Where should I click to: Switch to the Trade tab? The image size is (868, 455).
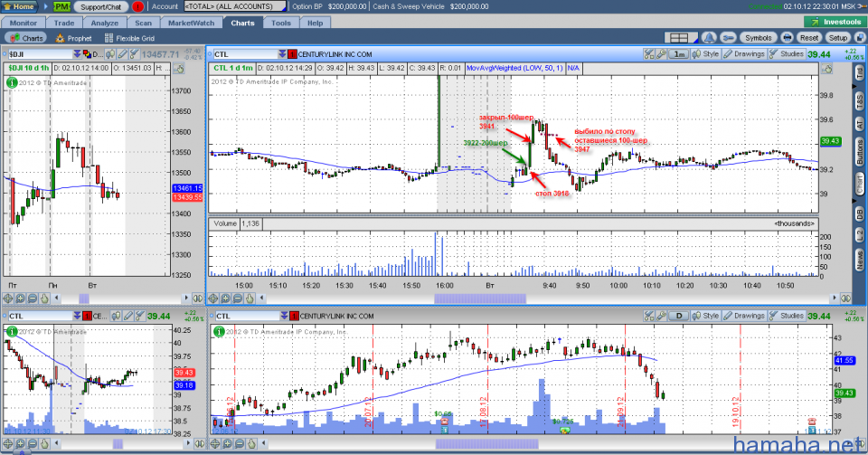coord(64,23)
